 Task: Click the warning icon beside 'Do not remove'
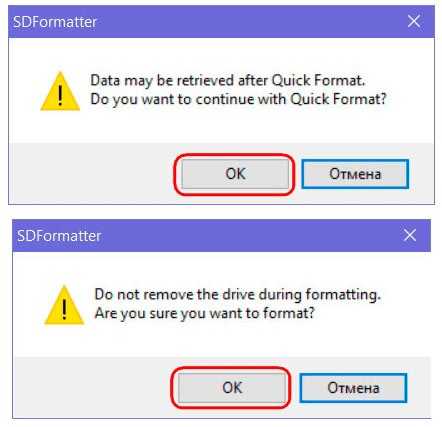click(64, 305)
